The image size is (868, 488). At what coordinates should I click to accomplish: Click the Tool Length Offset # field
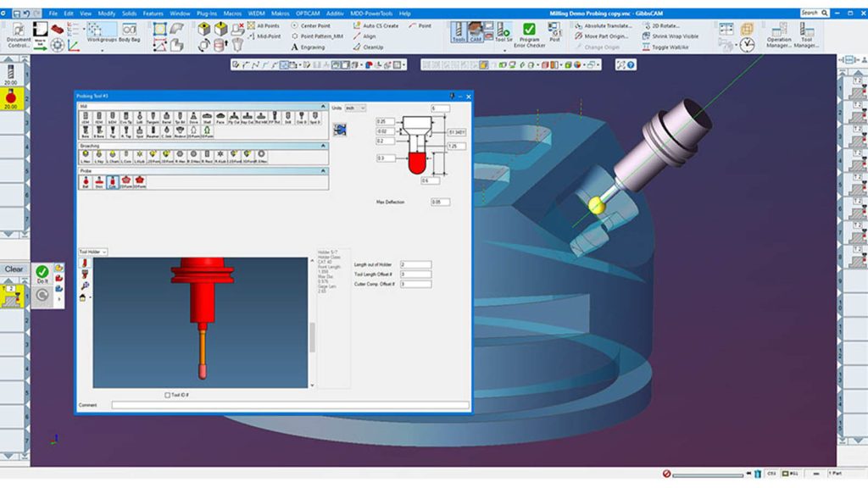click(415, 274)
